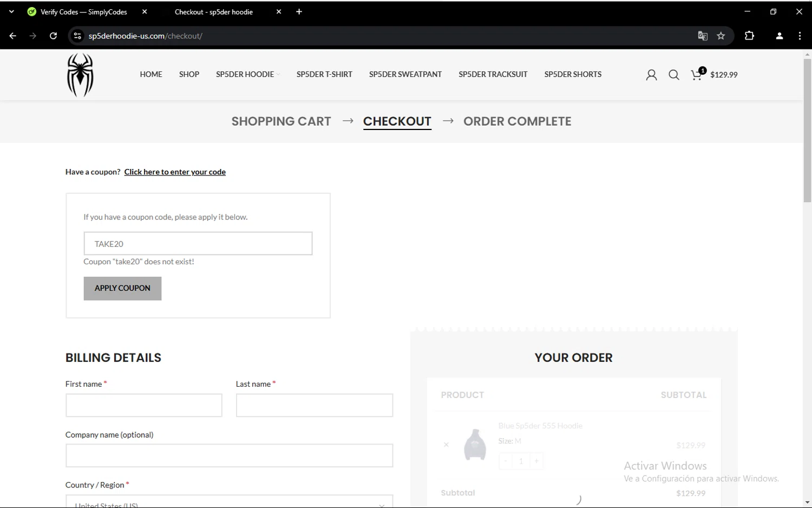812x508 pixels.
Task: Open the tab search dropdown arrow
Action: click(11, 11)
